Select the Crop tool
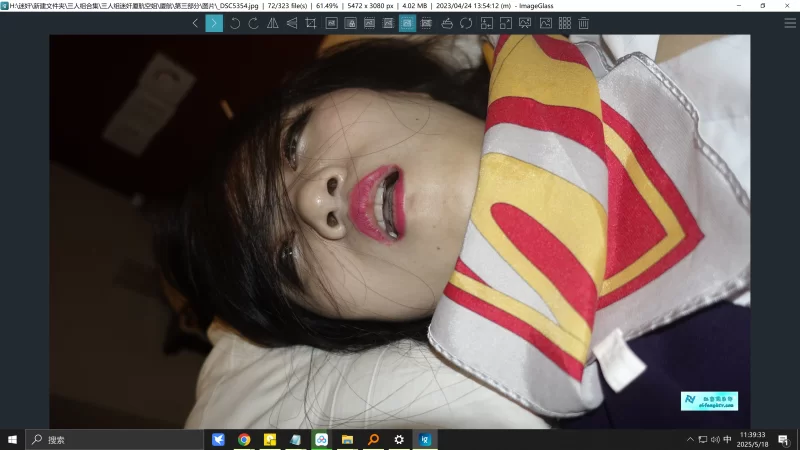Image resolution: width=800 pixels, height=450 pixels. click(x=311, y=23)
